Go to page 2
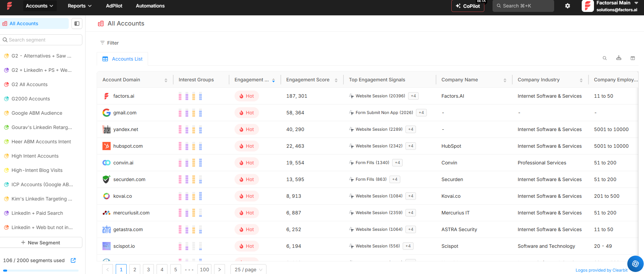644x274 pixels. pos(135,269)
